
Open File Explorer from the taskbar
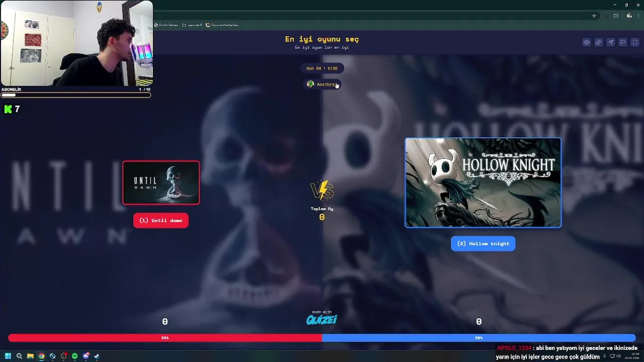point(30,356)
